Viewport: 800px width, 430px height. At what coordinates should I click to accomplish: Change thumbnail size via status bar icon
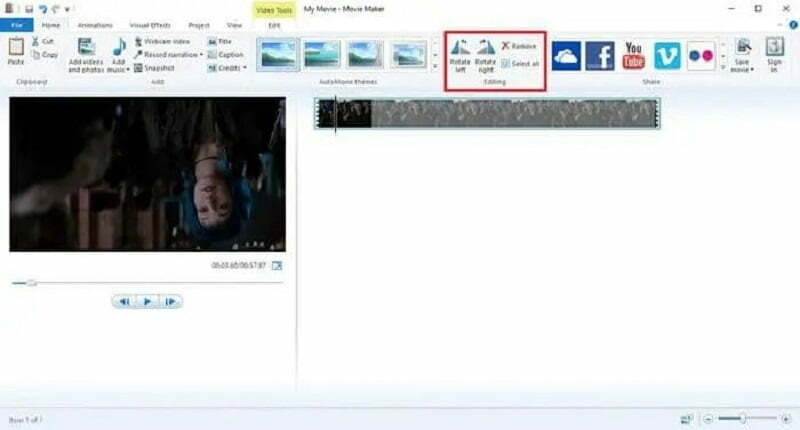(686, 419)
